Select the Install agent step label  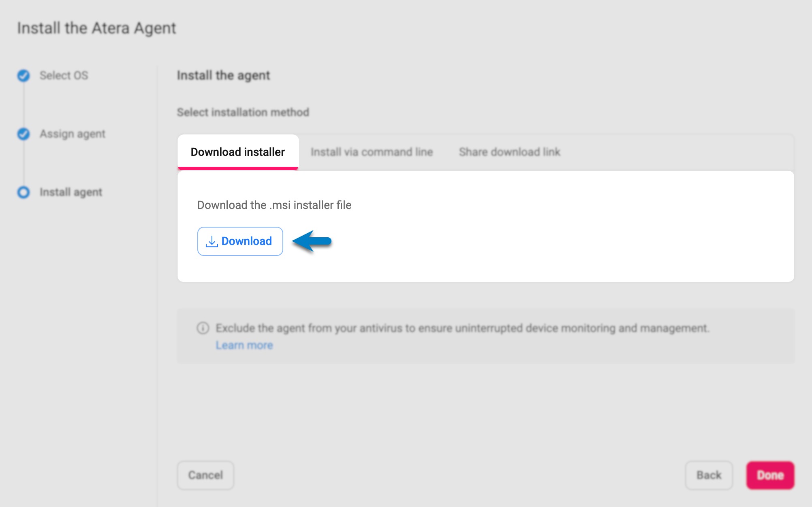(71, 192)
